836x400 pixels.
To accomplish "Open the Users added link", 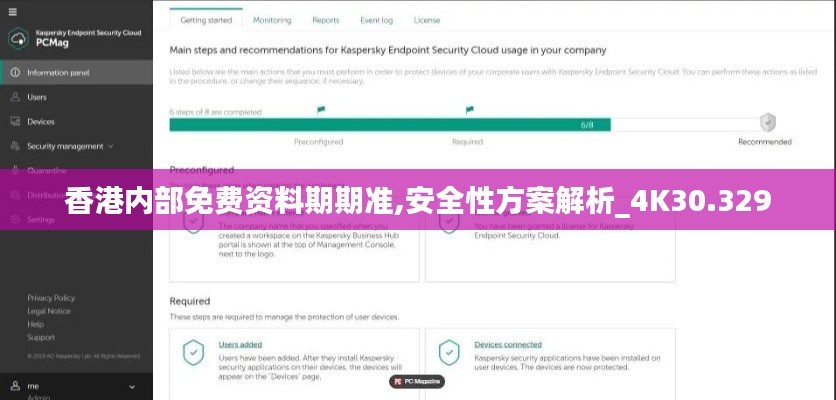I will [240, 344].
